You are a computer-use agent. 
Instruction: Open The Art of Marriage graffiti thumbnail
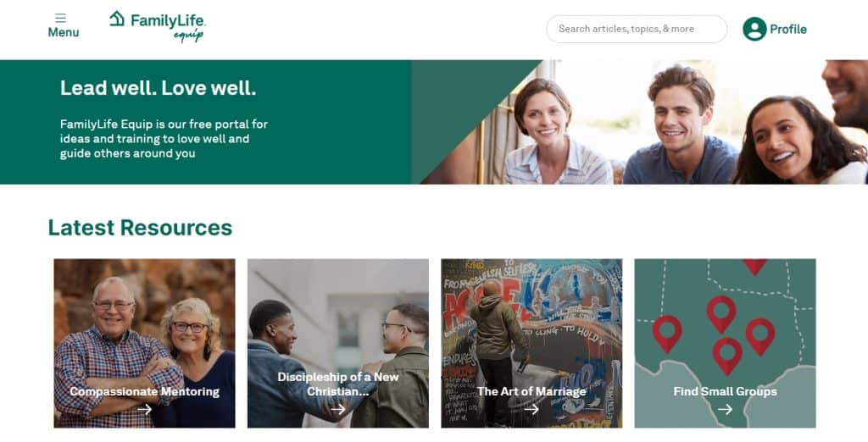point(531,343)
